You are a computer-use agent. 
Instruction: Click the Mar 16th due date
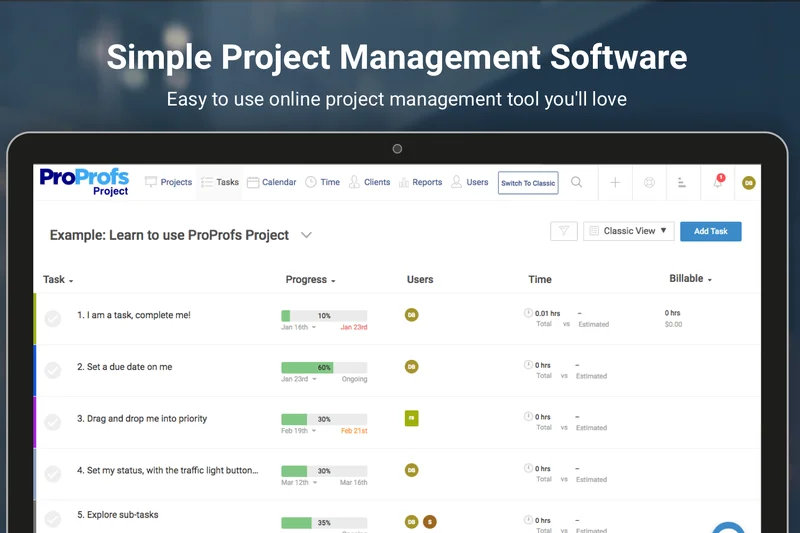tap(354, 483)
